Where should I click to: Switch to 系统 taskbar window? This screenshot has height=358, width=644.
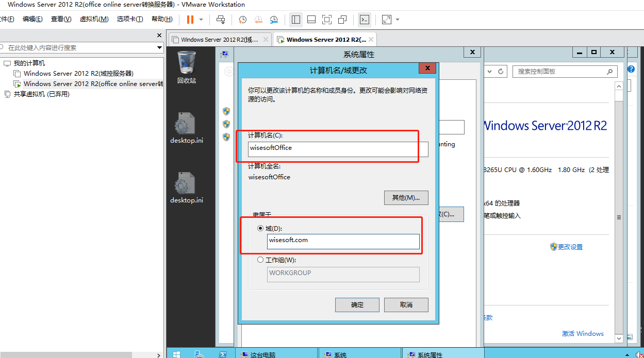(359, 354)
